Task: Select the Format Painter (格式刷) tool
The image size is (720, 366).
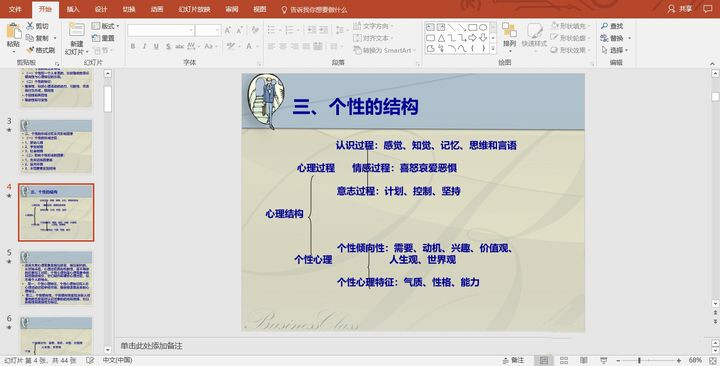Action: click(40, 50)
